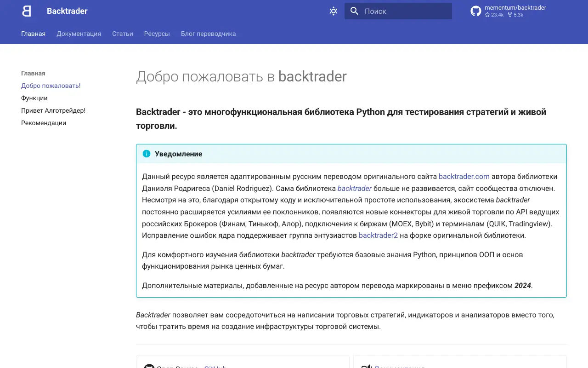Go to the Блог переводчика tab
Screen dimensions: 588x368
click(x=208, y=34)
